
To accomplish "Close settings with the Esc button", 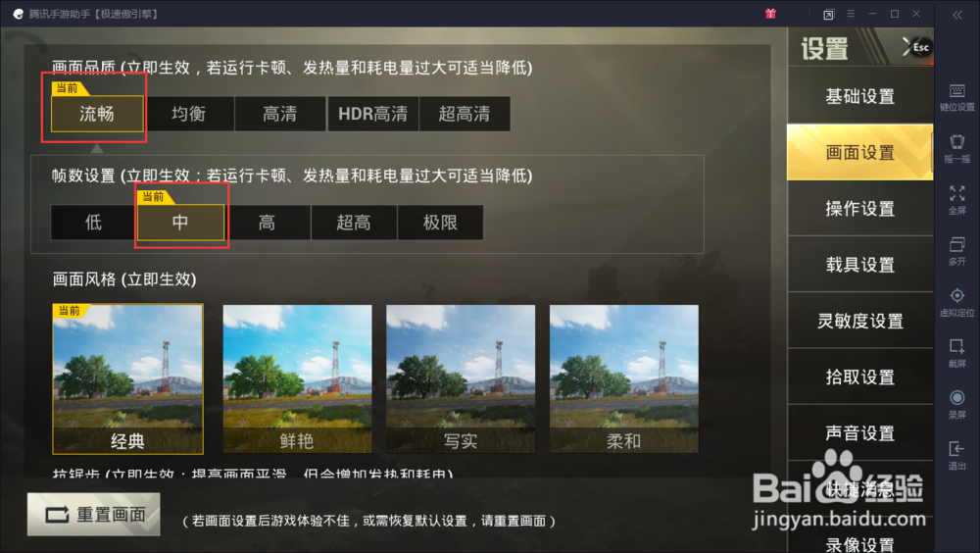I will point(915,47).
